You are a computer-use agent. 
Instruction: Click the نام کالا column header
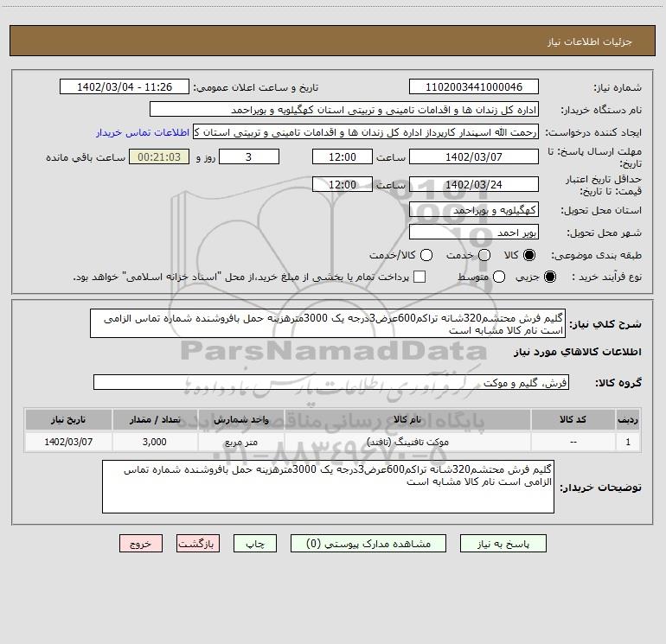pos(407,420)
